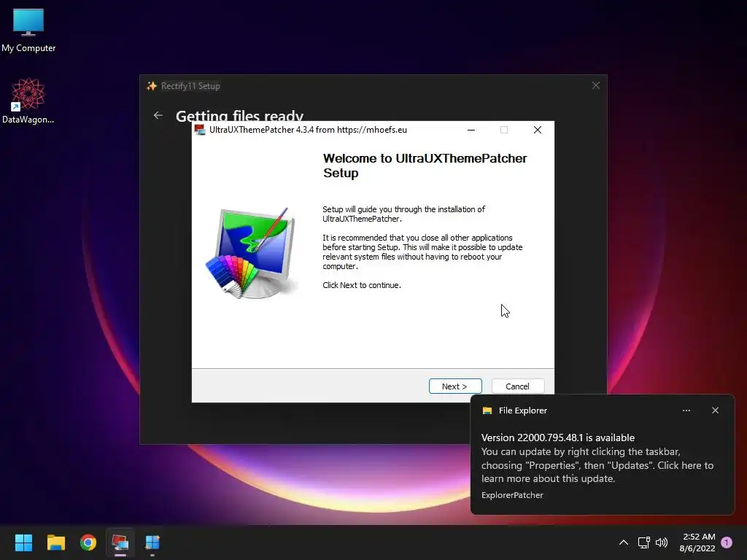Show hidden system tray icons
747x560 pixels.
click(623, 542)
